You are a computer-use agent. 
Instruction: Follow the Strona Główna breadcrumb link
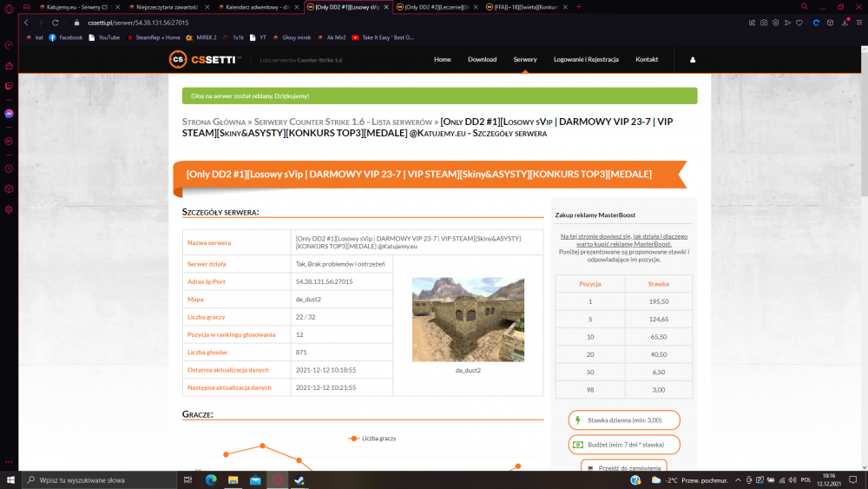(x=214, y=122)
